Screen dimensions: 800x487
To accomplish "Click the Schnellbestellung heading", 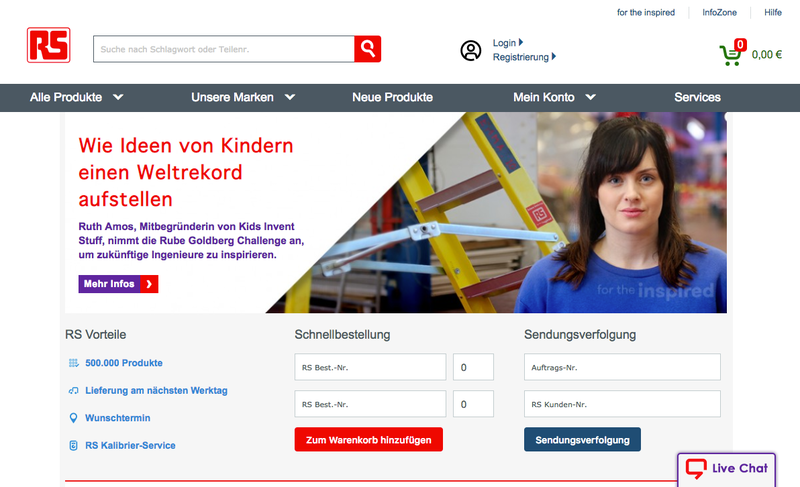I will [x=342, y=335].
